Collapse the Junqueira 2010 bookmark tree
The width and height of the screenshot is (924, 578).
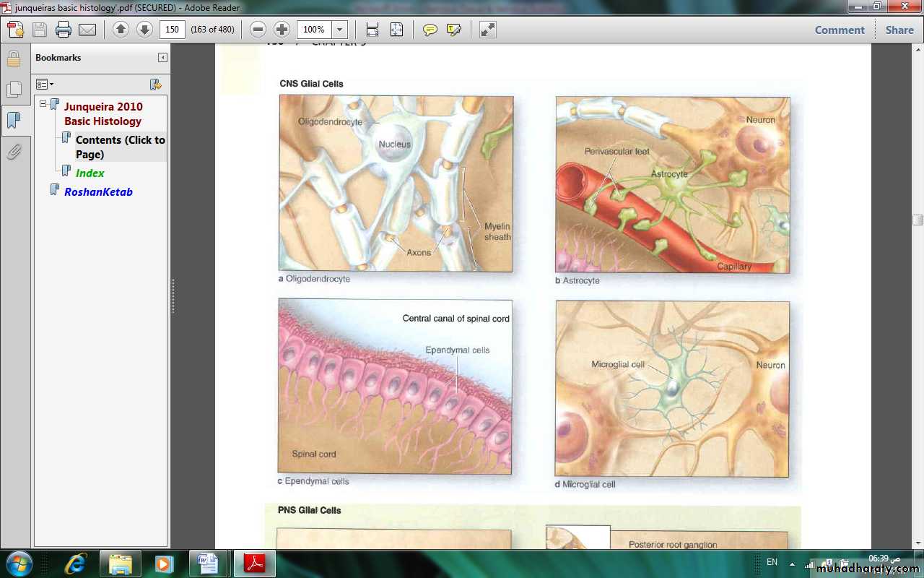coord(43,104)
